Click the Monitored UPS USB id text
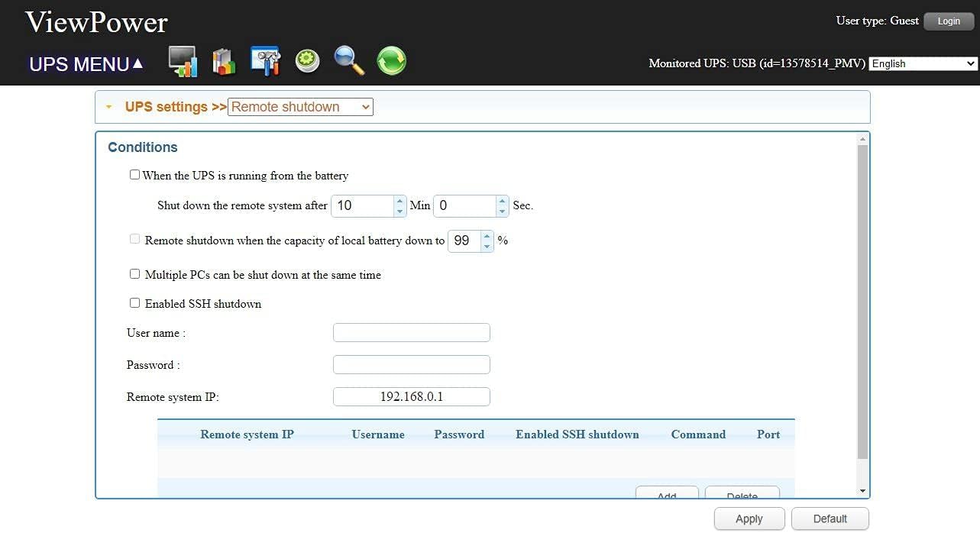This screenshot has height=533, width=980. tap(757, 63)
